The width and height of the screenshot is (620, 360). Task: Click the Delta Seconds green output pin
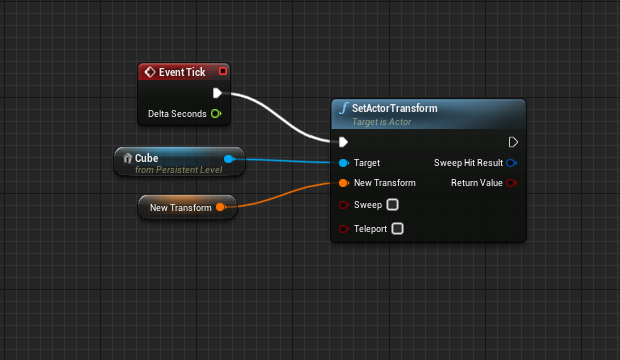point(216,114)
